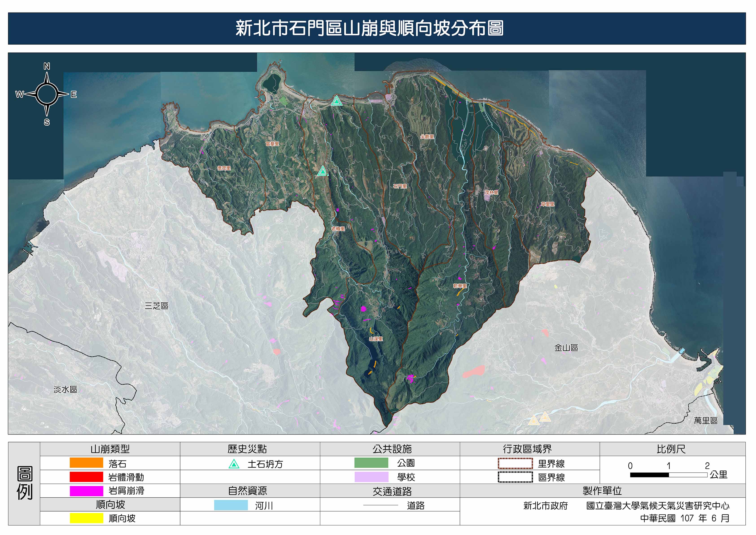Click the black-and-white scale bar
This screenshot has width=756, height=535.
pyautogui.click(x=669, y=475)
